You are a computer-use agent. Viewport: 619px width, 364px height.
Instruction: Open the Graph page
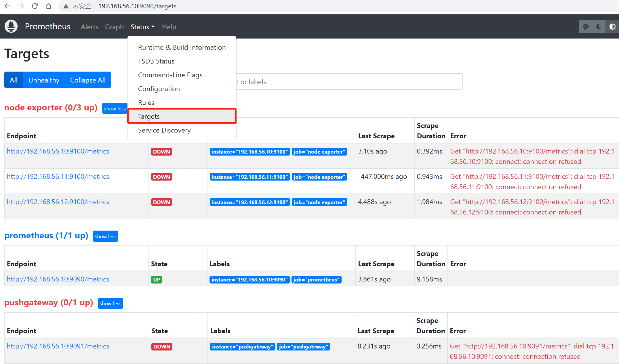[114, 27]
